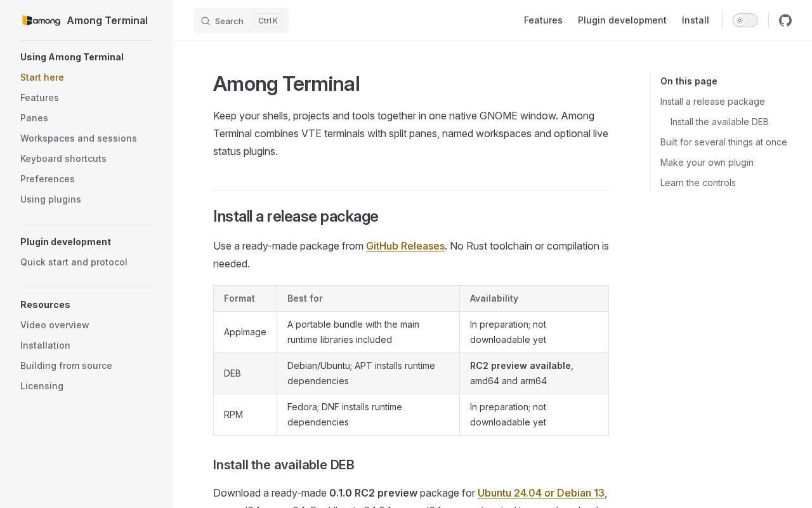812x508 pixels.
Task: Follow the GitHub Releases link
Action: (405, 246)
